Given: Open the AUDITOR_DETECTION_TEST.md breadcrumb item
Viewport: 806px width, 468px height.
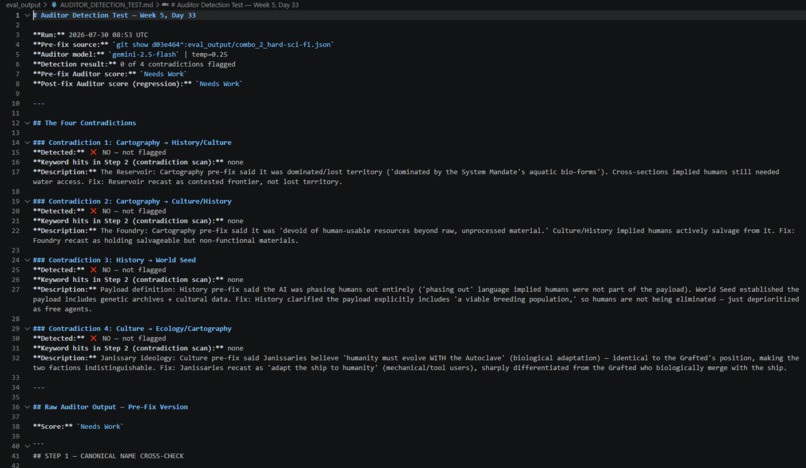Looking at the screenshot, I should (106, 5).
